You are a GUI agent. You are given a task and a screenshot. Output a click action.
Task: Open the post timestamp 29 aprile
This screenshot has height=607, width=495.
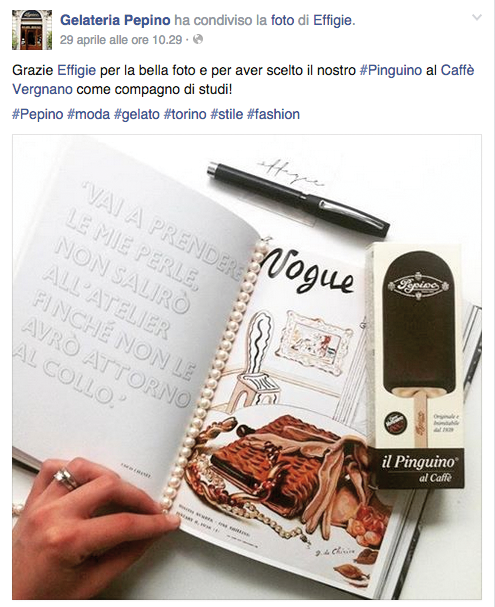pyautogui.click(x=121, y=39)
